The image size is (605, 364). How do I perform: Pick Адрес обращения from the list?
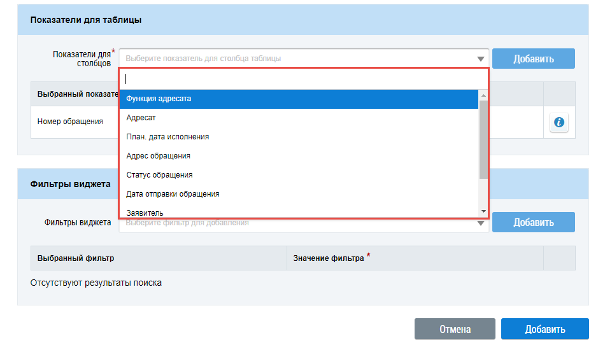[299, 156]
